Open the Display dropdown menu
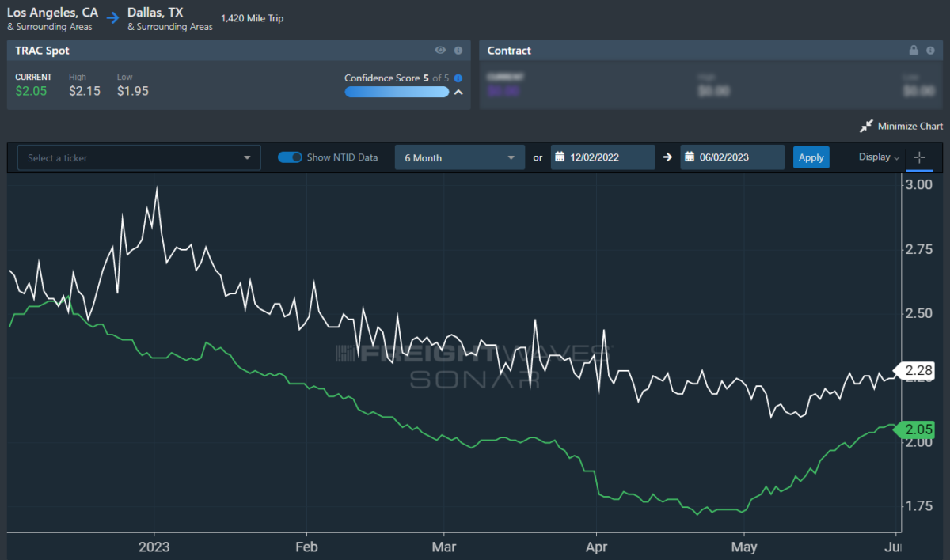Image resolution: width=950 pixels, height=560 pixels. click(879, 157)
